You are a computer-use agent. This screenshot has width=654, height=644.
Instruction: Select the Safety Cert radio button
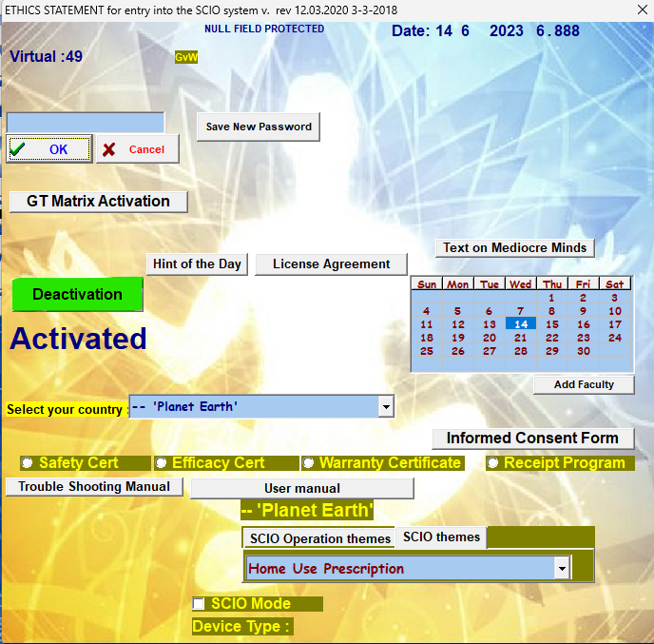point(28,463)
